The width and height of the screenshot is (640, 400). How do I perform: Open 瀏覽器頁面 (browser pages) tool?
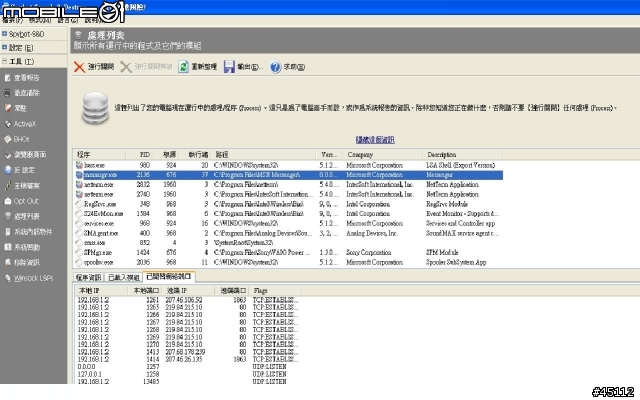[x=25, y=155]
